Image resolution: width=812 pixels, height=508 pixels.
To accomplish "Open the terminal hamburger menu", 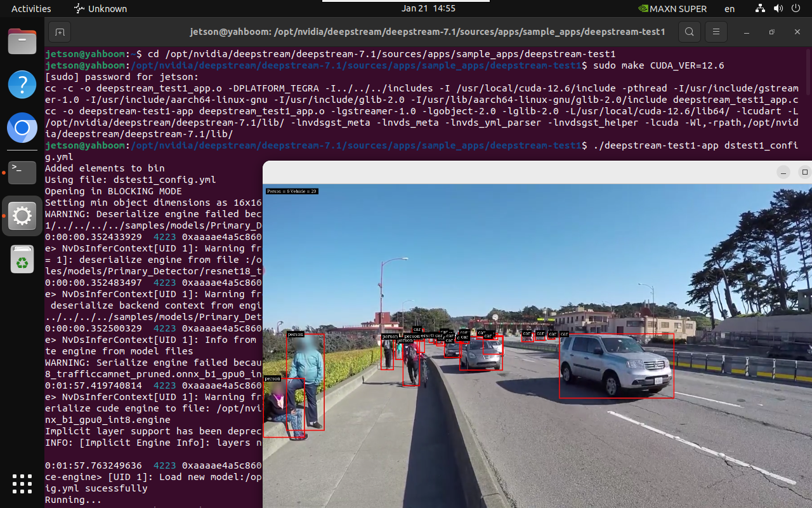I will [x=716, y=32].
